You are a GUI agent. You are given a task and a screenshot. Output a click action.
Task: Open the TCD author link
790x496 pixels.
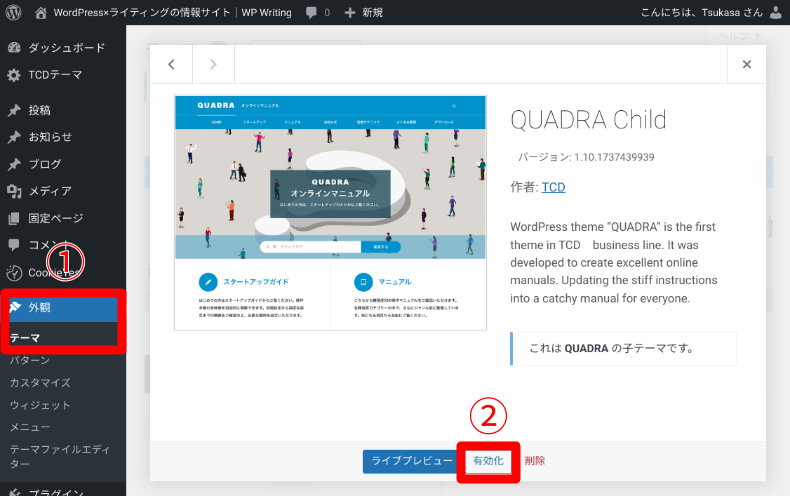tap(553, 188)
